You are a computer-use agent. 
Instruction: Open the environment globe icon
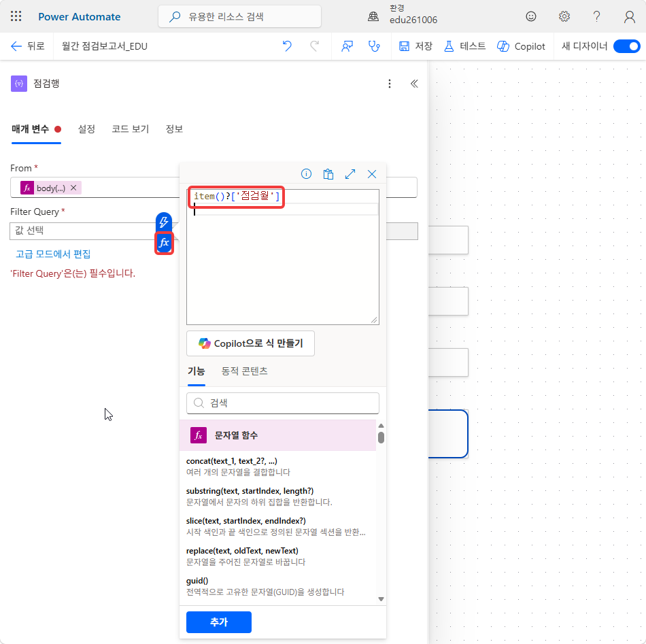click(x=373, y=16)
